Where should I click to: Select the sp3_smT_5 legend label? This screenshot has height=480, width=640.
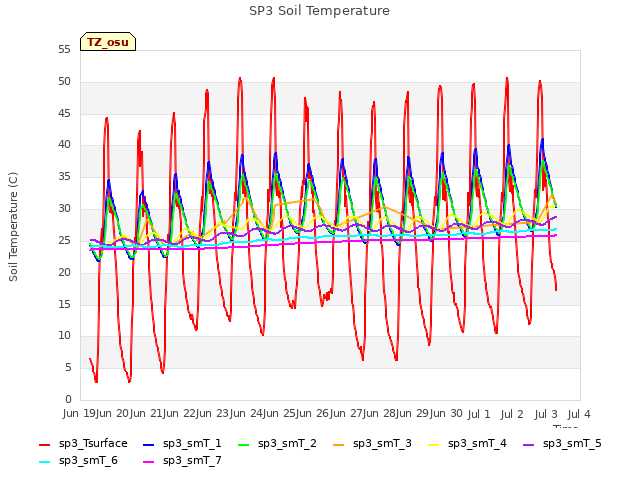pyautogui.click(x=572, y=444)
